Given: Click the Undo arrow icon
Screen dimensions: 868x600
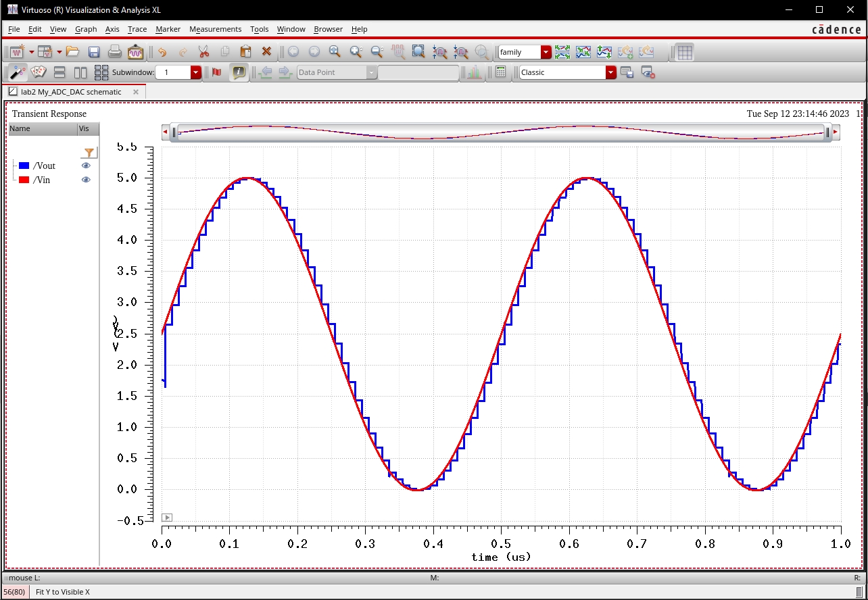Looking at the screenshot, I should click(162, 52).
